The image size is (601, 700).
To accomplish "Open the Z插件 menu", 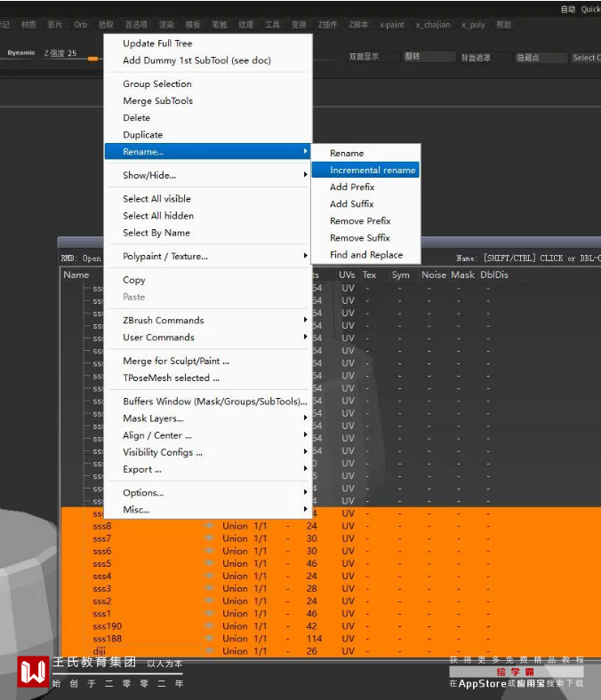I will click(x=327, y=25).
